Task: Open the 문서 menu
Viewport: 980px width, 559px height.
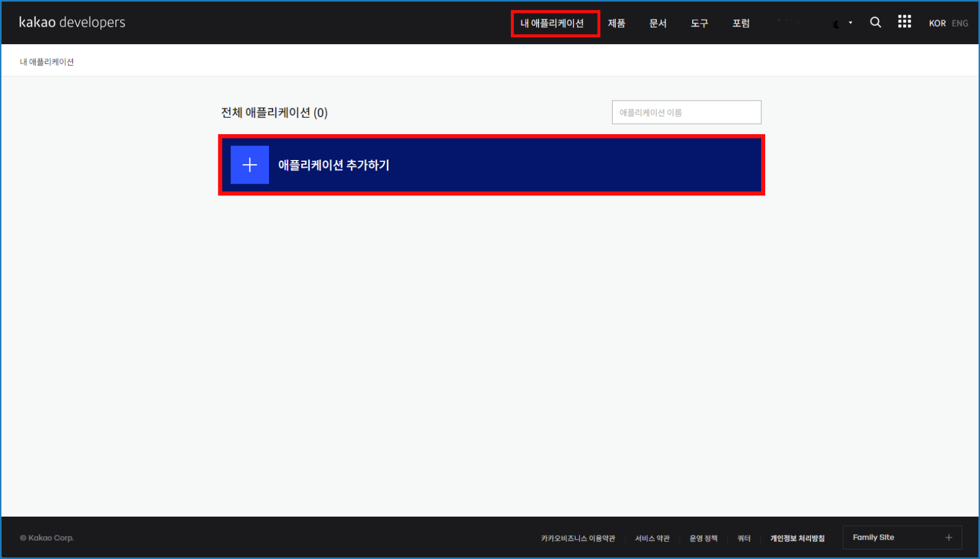Action: tap(657, 24)
